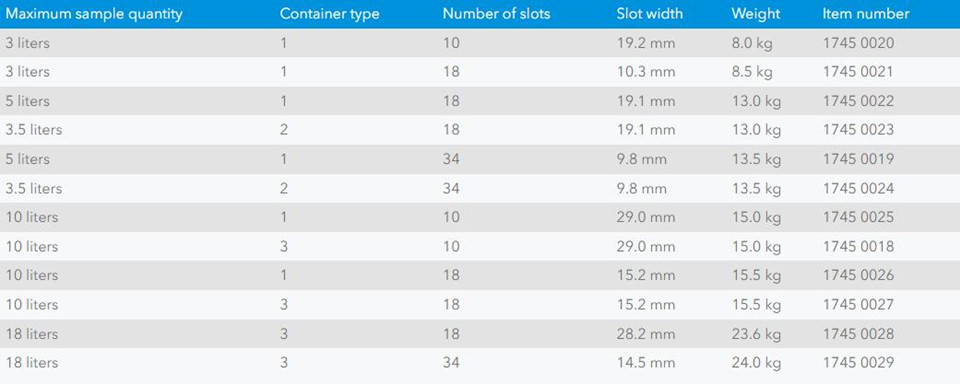
Task: Click the Number of slots column header
Action: (496, 14)
